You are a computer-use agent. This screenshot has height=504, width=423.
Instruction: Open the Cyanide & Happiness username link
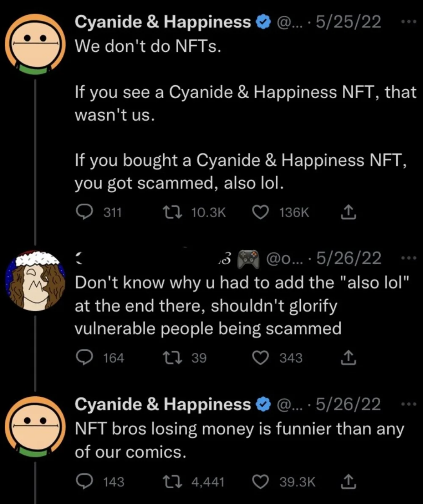(163, 22)
